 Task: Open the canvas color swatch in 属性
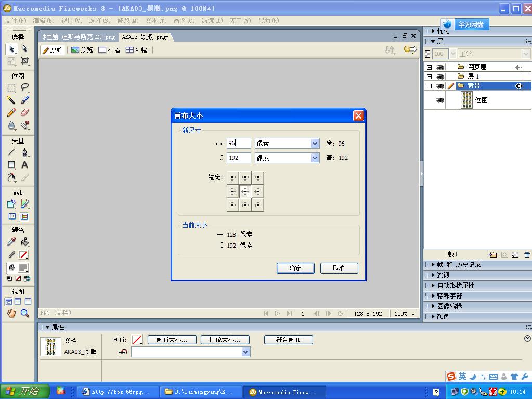click(x=137, y=340)
